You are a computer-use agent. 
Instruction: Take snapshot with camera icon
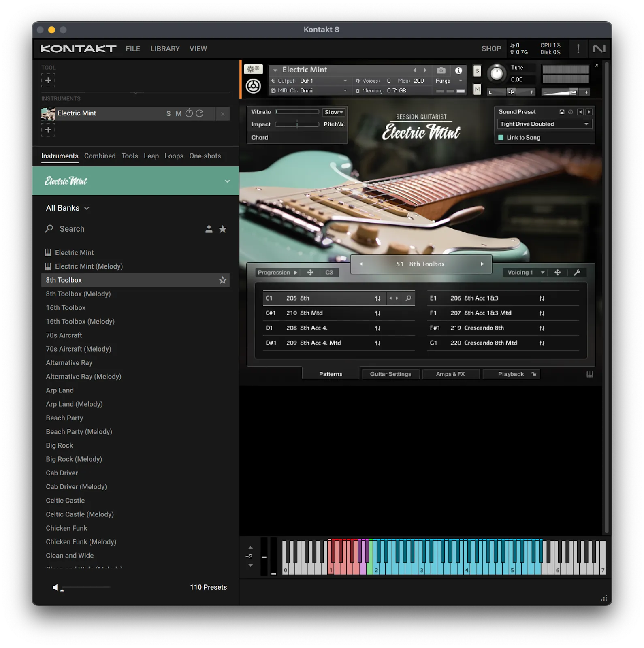tap(441, 70)
